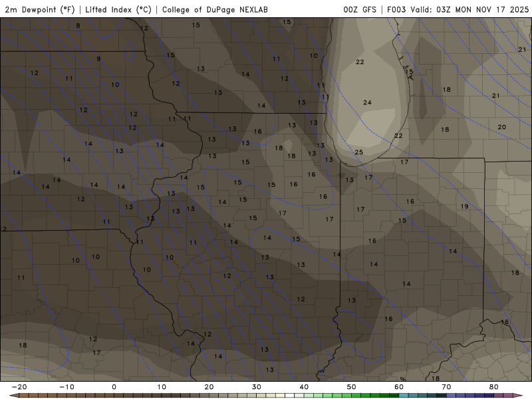This screenshot has width=532, height=399.
Task: Click the 50 label on the color scale
Action: coord(352,387)
